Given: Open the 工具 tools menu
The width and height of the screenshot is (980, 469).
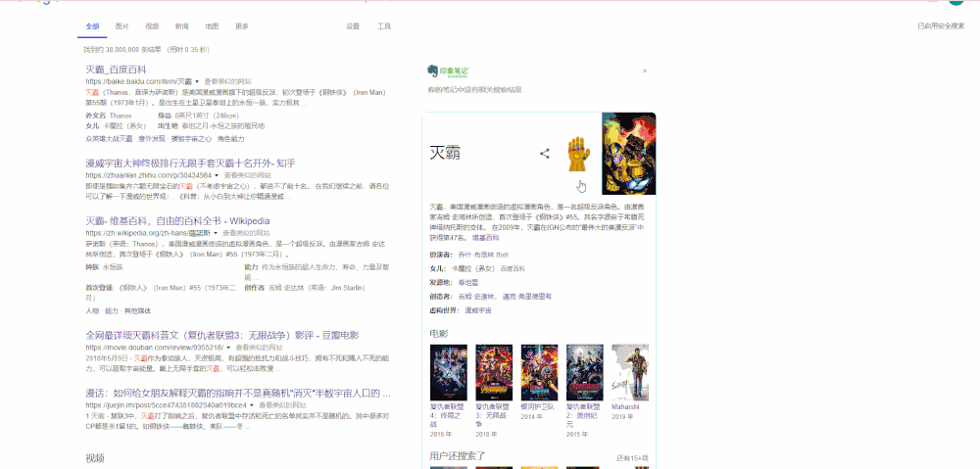Looking at the screenshot, I should click(384, 26).
